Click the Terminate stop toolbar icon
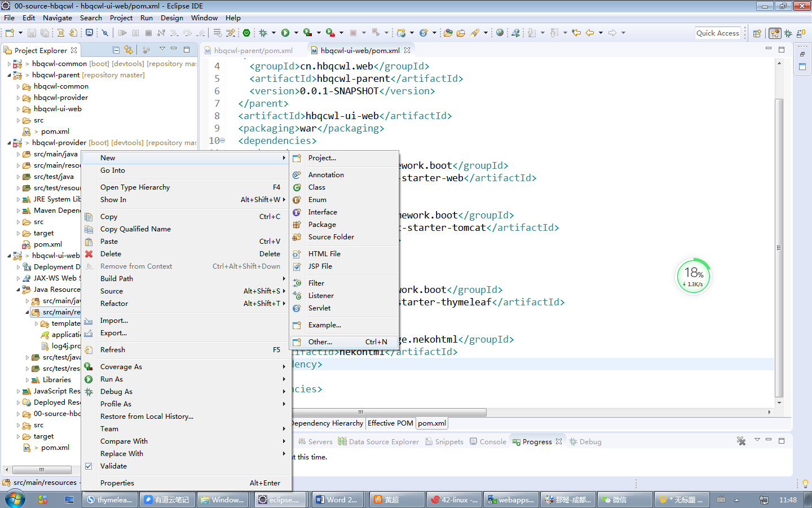Viewport: 812px width, 508px height. pyautogui.click(x=148, y=33)
